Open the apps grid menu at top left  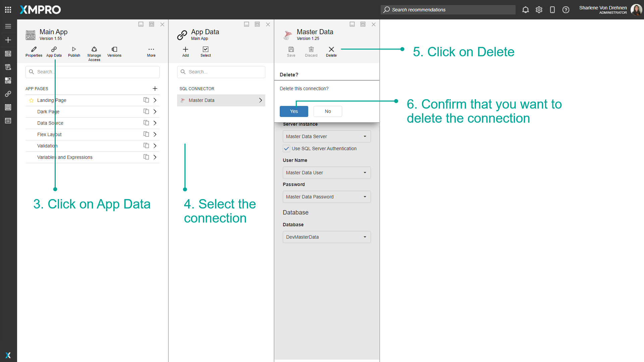coord(8,10)
